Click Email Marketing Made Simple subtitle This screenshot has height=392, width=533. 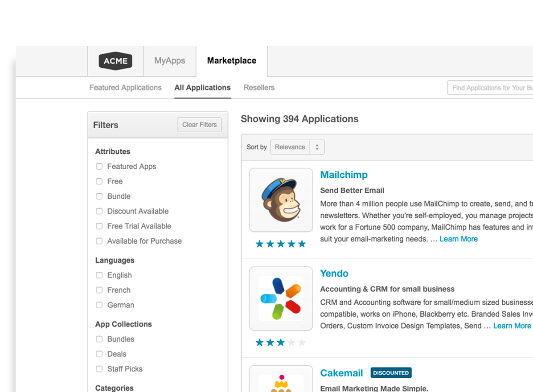click(x=374, y=388)
